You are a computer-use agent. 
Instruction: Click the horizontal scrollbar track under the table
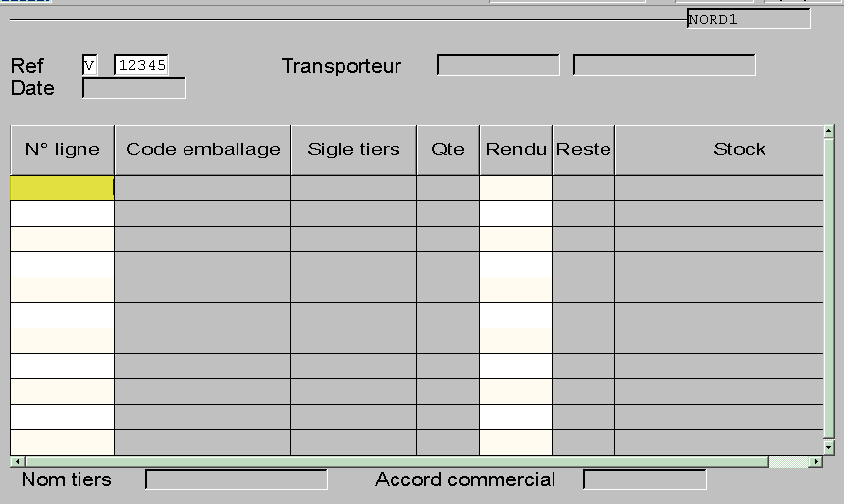tap(397, 462)
